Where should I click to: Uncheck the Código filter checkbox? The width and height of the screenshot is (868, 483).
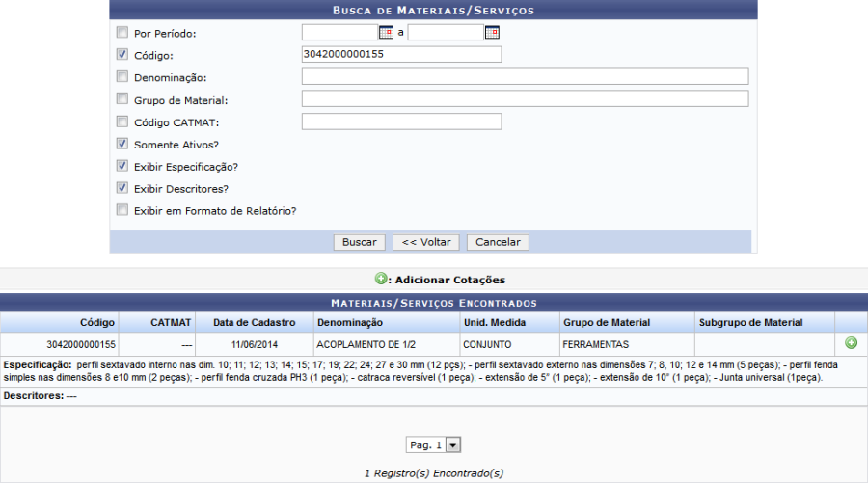tap(122, 55)
